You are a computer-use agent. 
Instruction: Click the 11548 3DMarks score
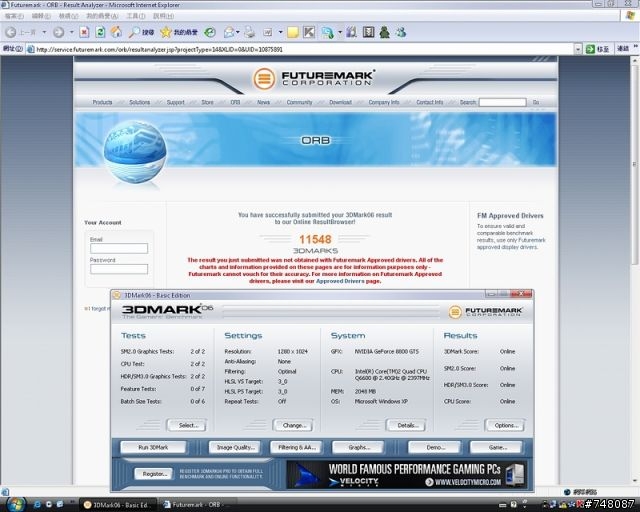[315, 239]
